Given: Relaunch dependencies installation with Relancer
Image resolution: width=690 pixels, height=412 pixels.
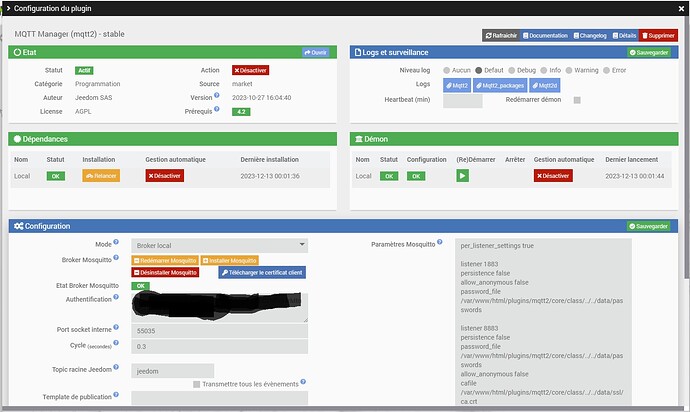Looking at the screenshot, I should click(101, 176).
